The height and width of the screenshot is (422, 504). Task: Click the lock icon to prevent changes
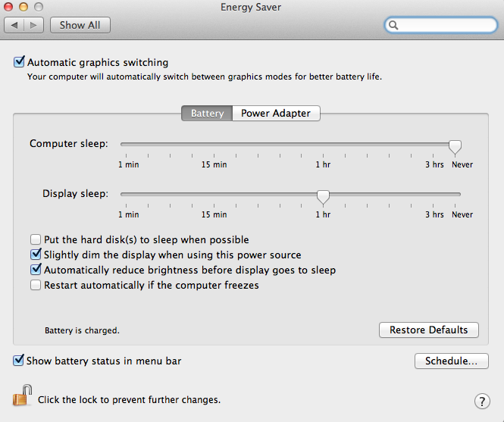(22, 395)
